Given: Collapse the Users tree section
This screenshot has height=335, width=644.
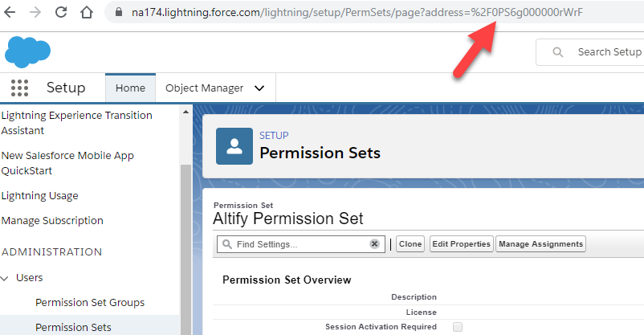Looking at the screenshot, I should pos(6,278).
